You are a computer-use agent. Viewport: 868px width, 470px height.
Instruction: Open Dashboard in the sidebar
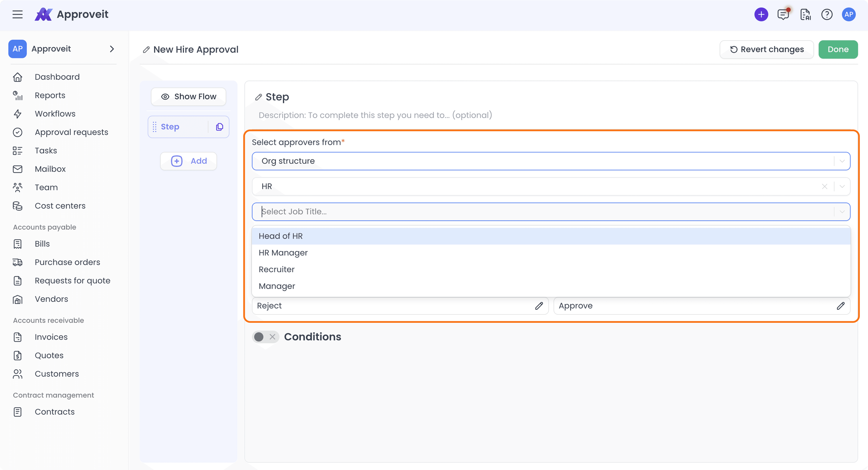point(57,77)
